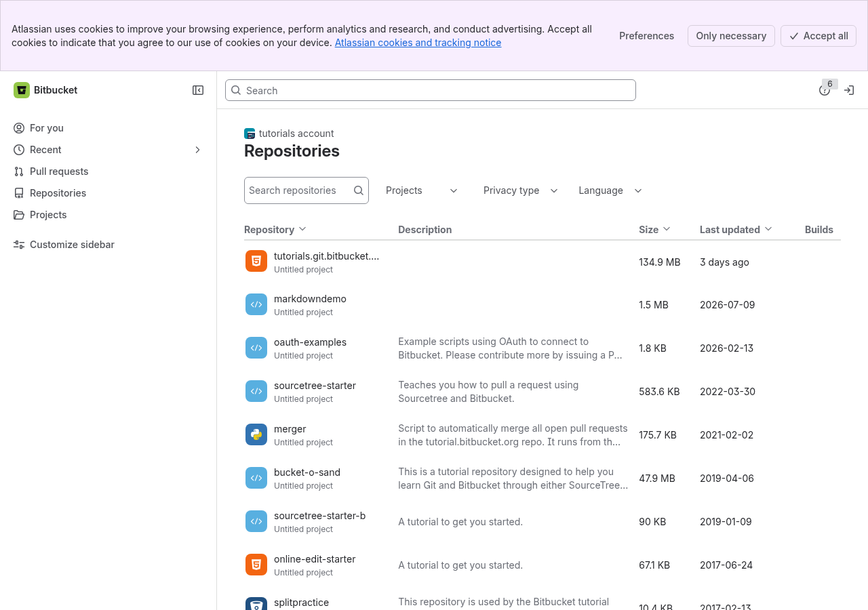
Task: Choose Only necessary cookies
Action: point(731,36)
